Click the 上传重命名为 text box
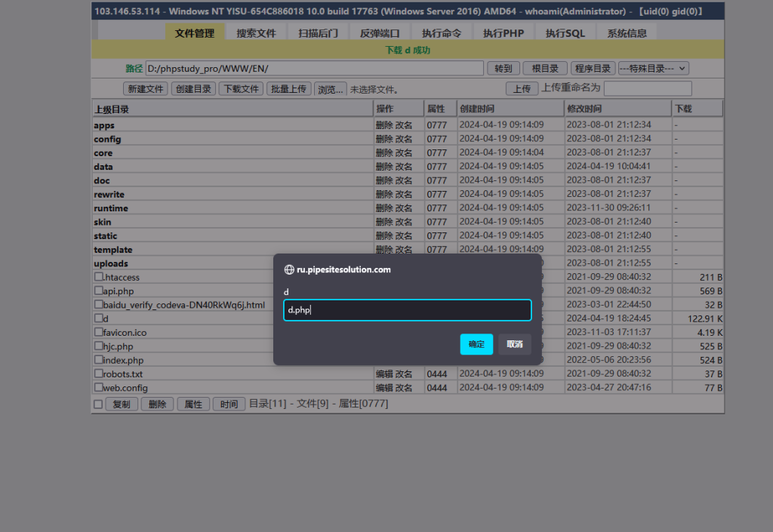This screenshot has width=773, height=532. click(x=648, y=88)
